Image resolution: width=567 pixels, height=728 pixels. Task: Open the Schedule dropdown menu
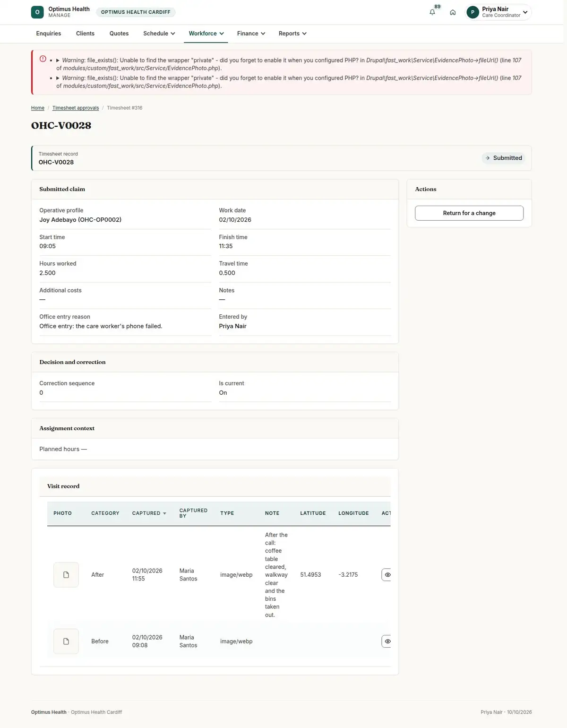pos(159,34)
